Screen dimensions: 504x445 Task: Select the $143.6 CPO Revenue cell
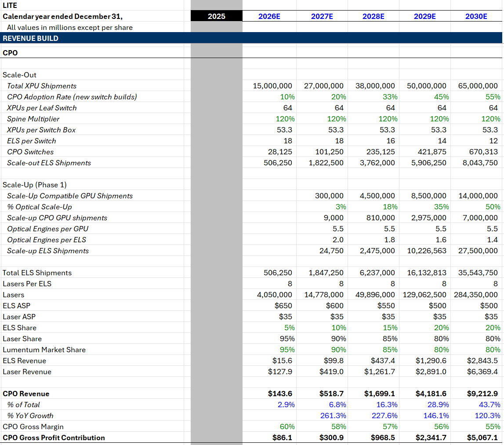(x=280, y=394)
